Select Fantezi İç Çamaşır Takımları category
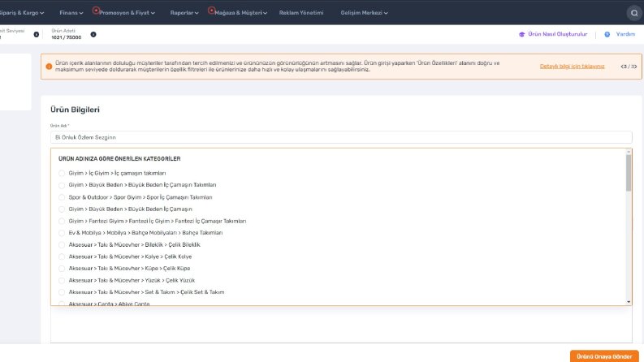This screenshot has height=362, width=644. tap(62, 222)
